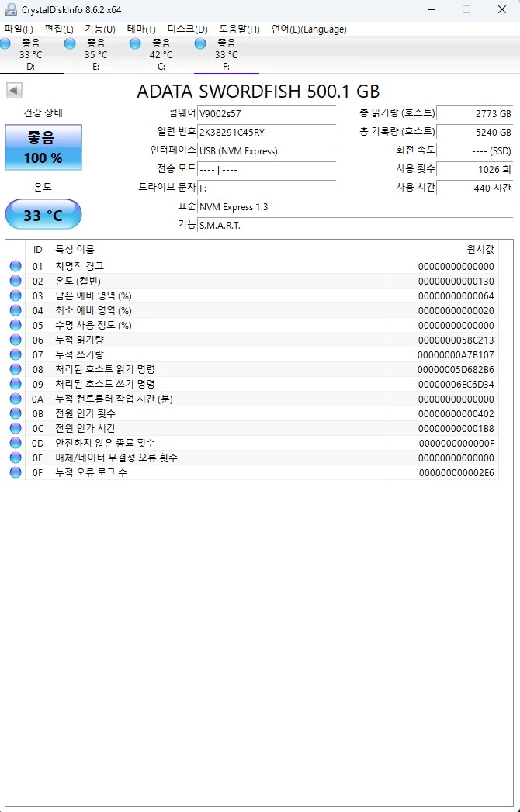Viewport: 520px width, 812px height.
Task: Select the F: disk tab
Action: (227, 55)
